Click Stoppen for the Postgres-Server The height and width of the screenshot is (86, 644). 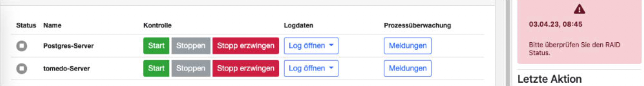click(x=191, y=46)
